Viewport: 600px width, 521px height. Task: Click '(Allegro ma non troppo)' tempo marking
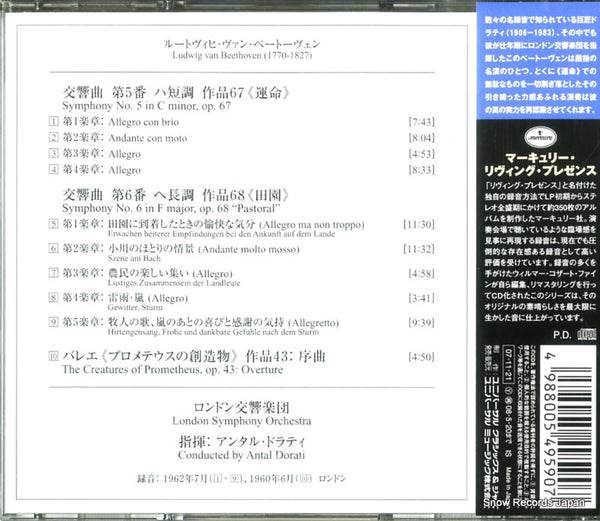(x=311, y=225)
